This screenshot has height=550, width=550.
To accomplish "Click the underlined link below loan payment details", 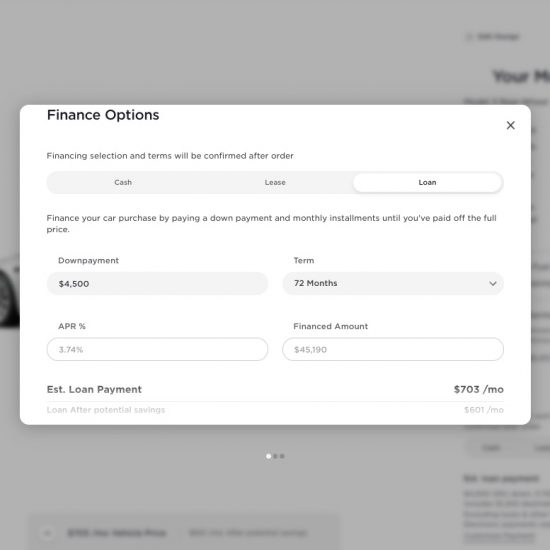I will [x=499, y=536].
